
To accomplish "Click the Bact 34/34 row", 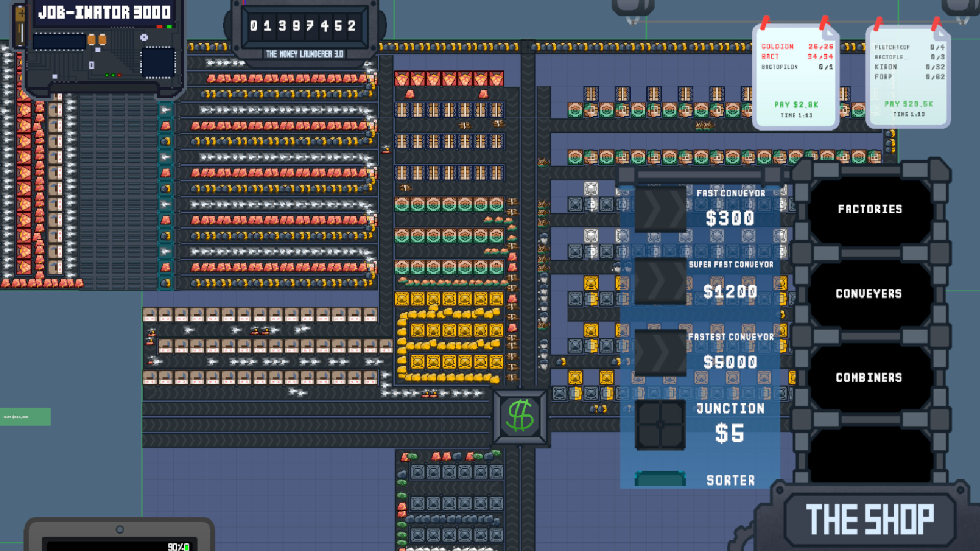I will coord(797,57).
